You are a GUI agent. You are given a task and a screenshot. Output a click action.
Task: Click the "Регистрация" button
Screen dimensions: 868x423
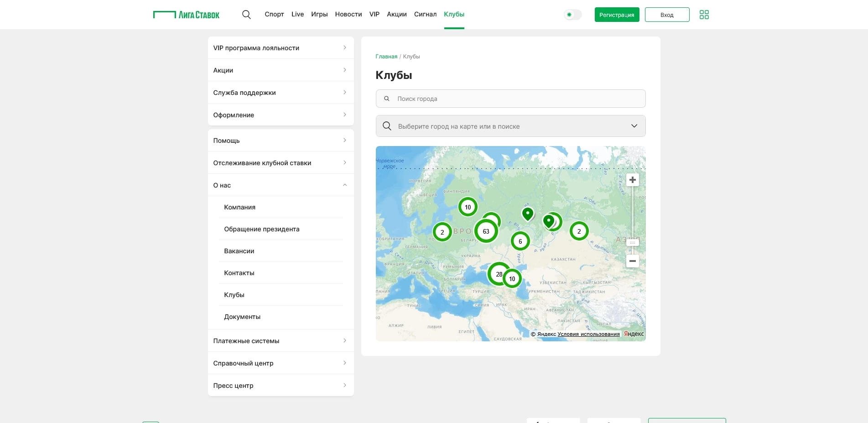[x=617, y=15]
